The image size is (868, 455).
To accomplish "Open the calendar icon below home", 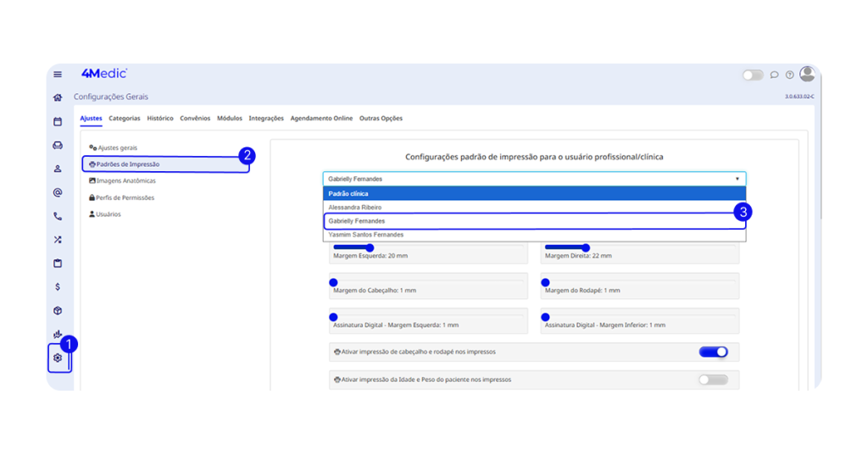I will point(58,121).
